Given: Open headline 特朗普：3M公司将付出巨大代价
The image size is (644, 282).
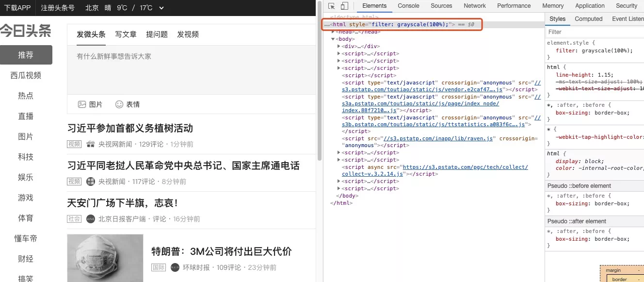Looking at the screenshot, I should tap(222, 251).
